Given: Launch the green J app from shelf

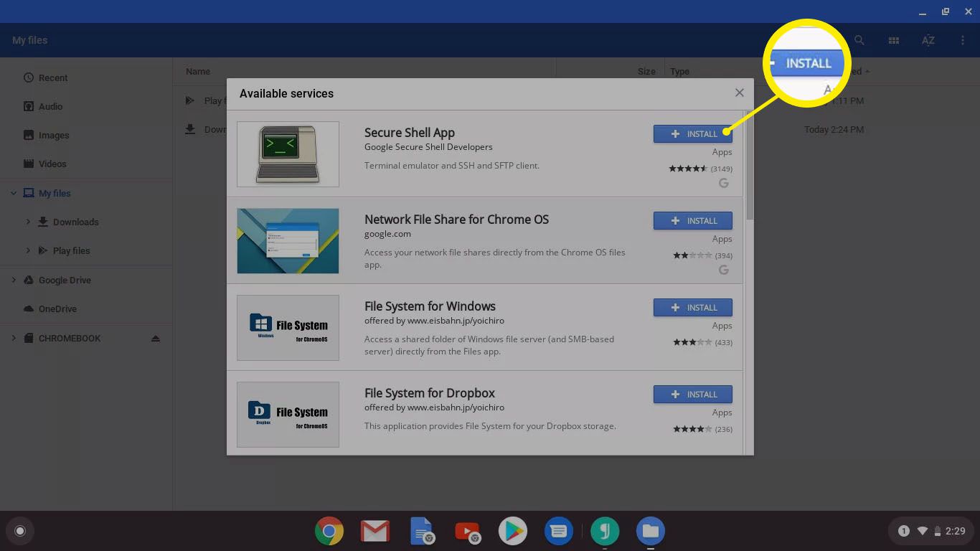Looking at the screenshot, I should point(605,532).
